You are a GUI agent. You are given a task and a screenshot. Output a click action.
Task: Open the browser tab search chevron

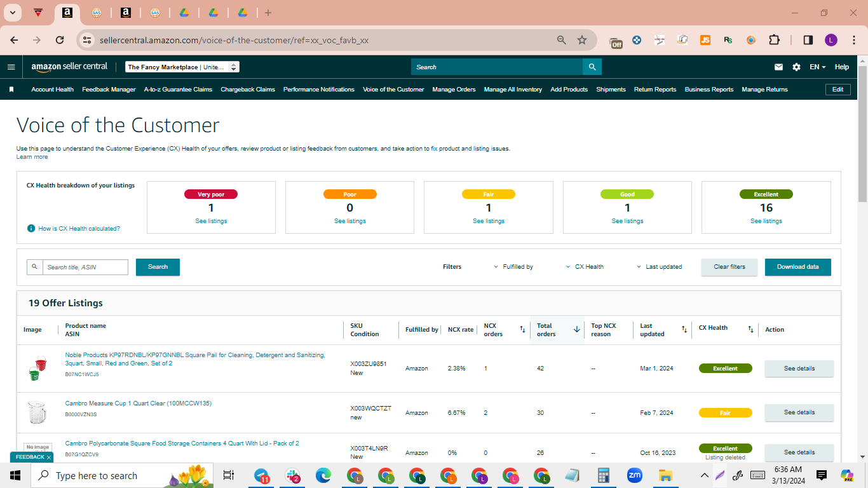[12, 13]
